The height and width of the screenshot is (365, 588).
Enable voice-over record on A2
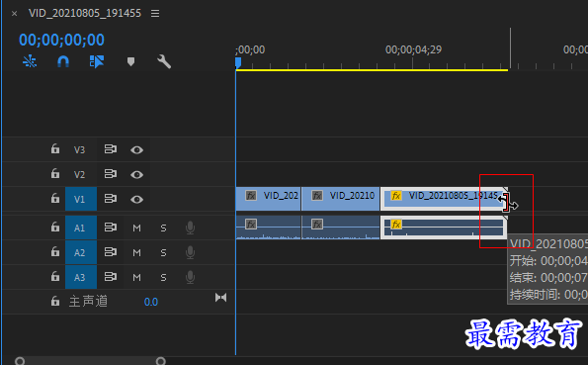pos(190,252)
